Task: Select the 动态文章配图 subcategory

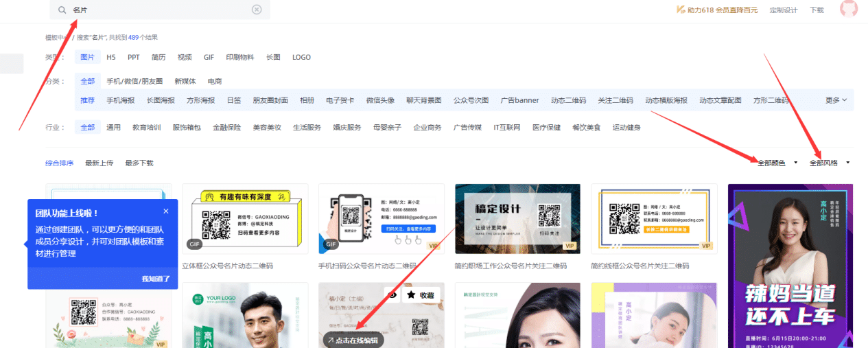Action: (720, 100)
